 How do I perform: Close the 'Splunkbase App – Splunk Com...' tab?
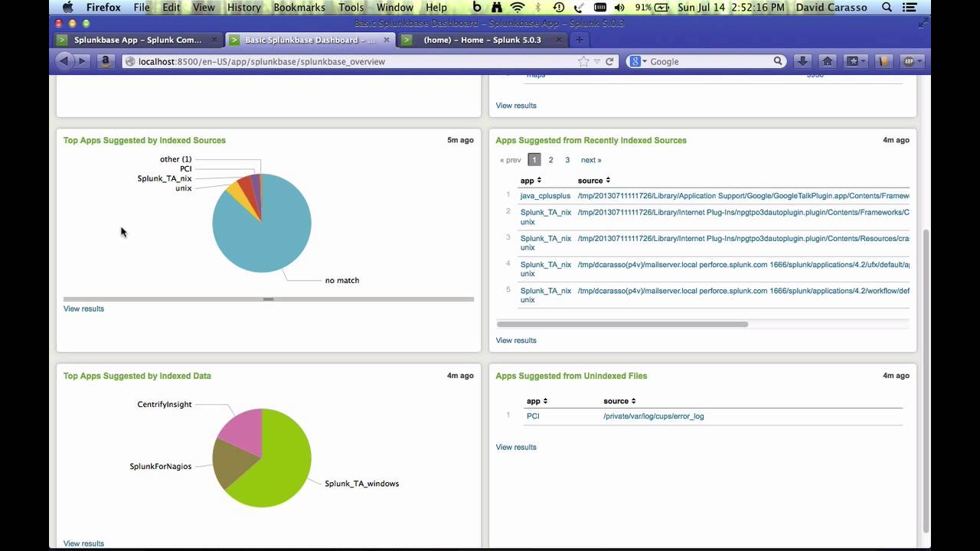click(214, 40)
